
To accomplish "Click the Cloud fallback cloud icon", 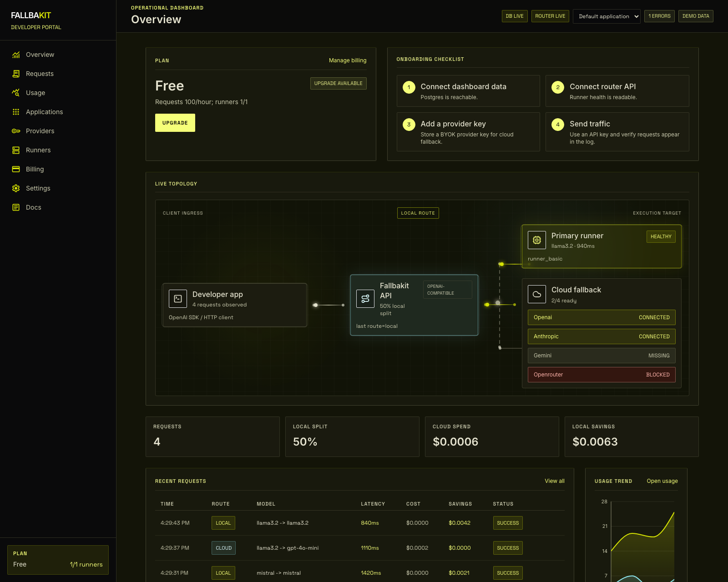I will pos(537,294).
